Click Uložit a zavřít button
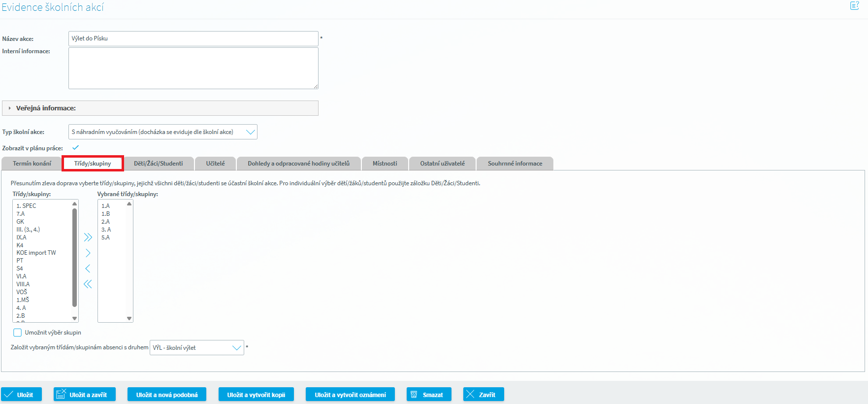 pyautogui.click(x=84, y=395)
